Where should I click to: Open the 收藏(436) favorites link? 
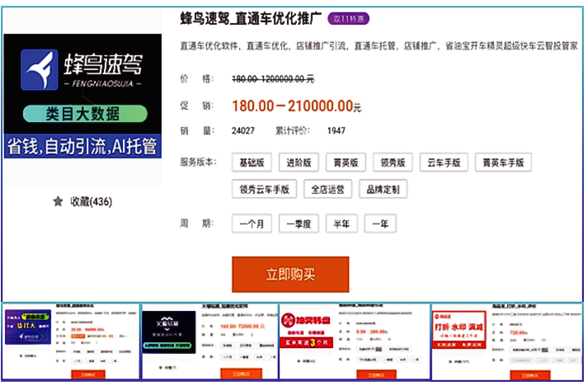pos(91,201)
